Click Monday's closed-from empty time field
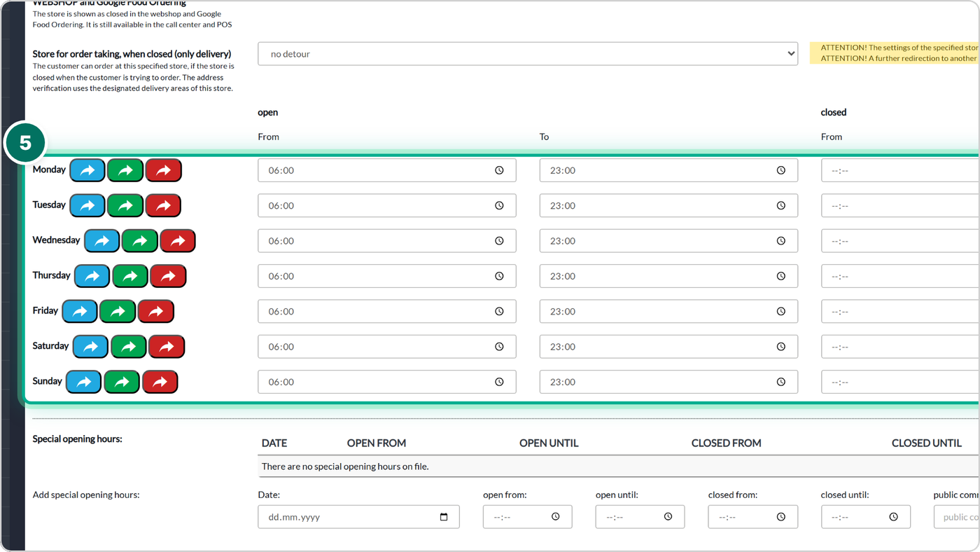Image resolution: width=980 pixels, height=552 pixels. click(x=900, y=170)
